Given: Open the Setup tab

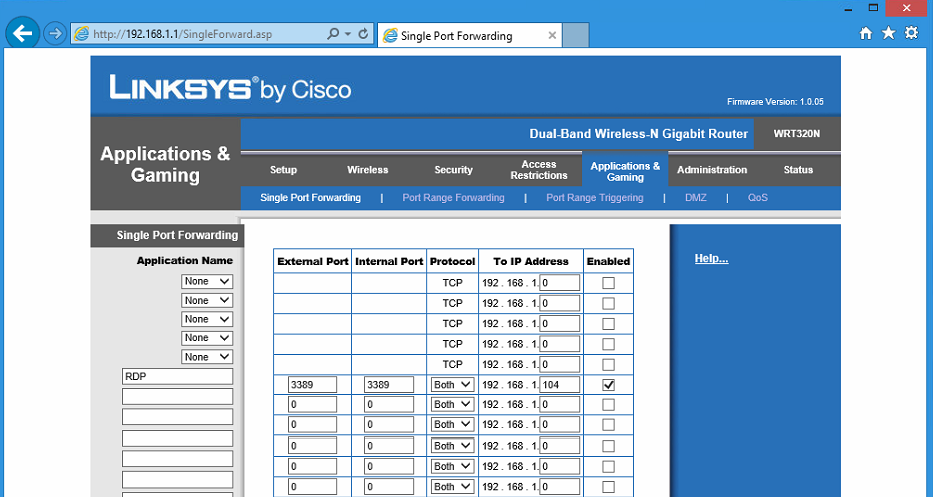Looking at the screenshot, I should (x=283, y=170).
